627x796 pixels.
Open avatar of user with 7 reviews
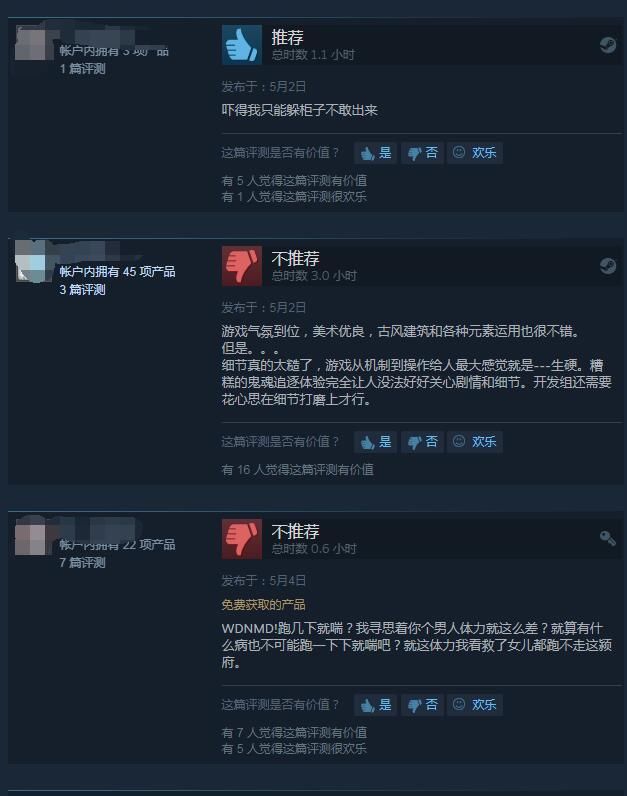point(30,537)
